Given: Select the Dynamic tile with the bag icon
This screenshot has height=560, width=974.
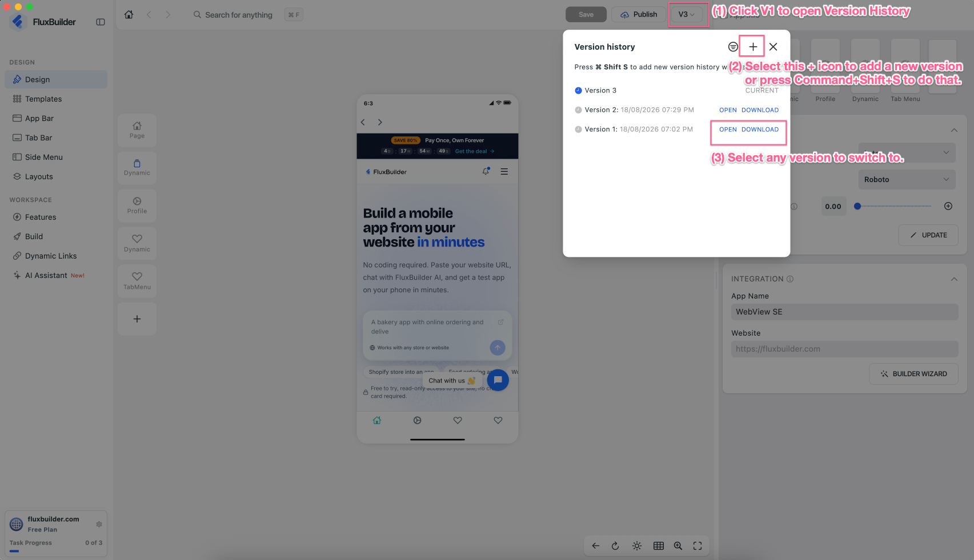Looking at the screenshot, I should tap(137, 168).
